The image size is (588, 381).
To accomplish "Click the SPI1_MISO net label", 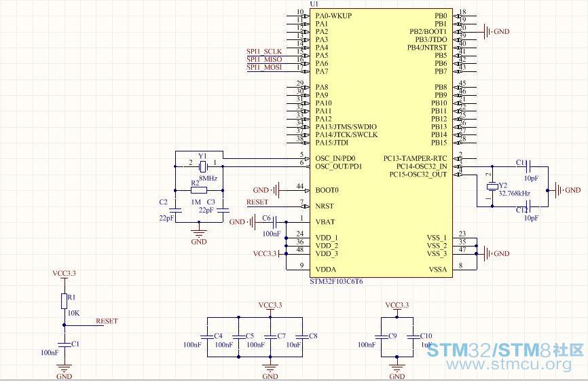I will click(x=264, y=60).
